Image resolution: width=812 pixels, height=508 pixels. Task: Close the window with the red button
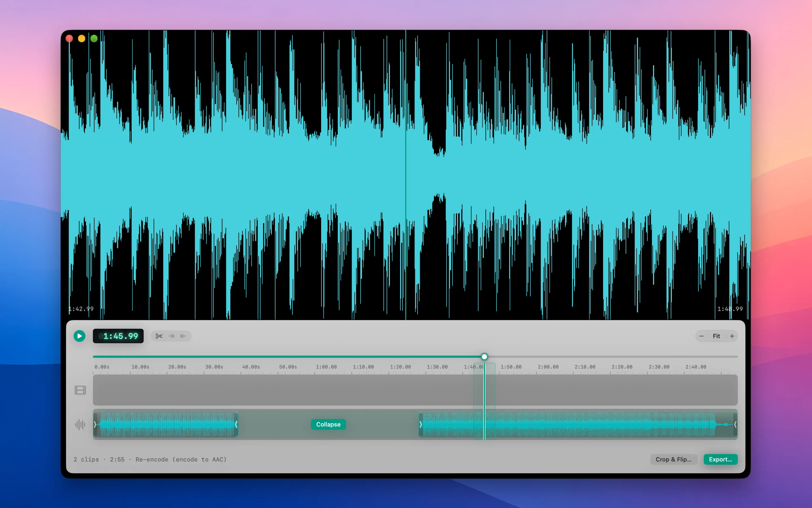pyautogui.click(x=69, y=39)
